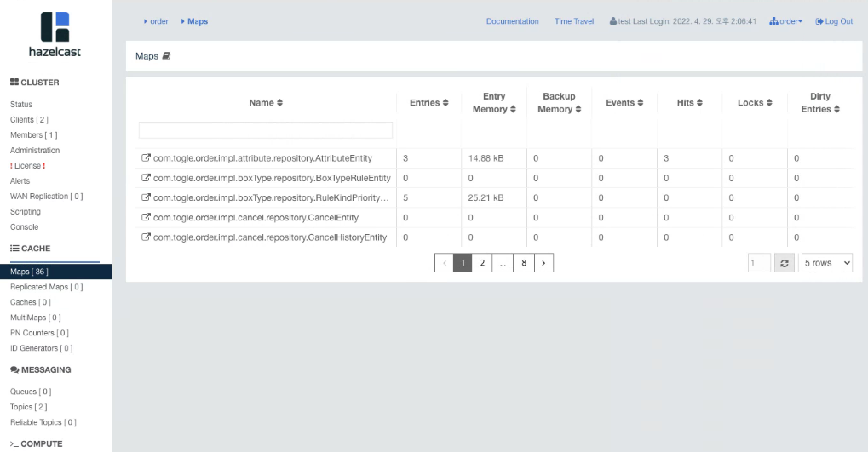
Task: Sort table by Locks column
Action: click(x=755, y=103)
